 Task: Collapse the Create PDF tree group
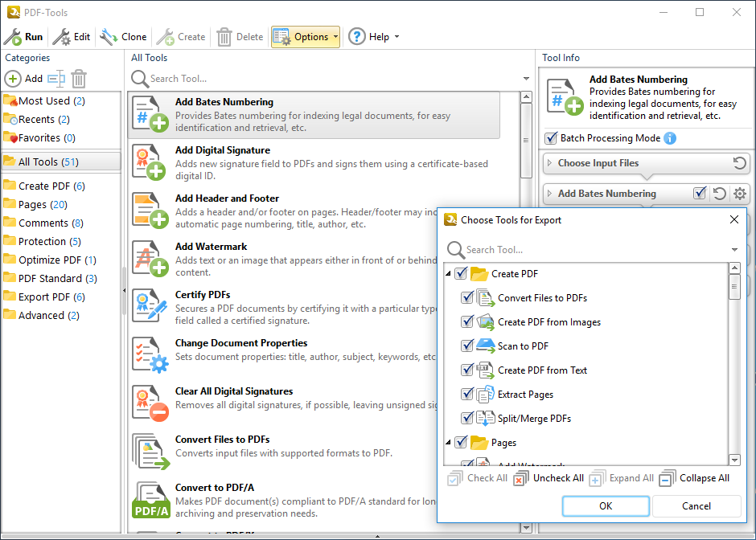coord(449,274)
